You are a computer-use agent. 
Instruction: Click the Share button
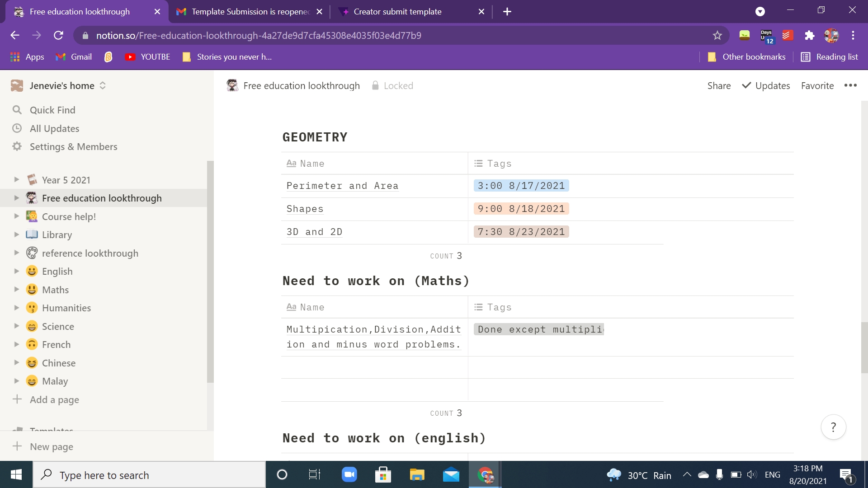click(719, 85)
